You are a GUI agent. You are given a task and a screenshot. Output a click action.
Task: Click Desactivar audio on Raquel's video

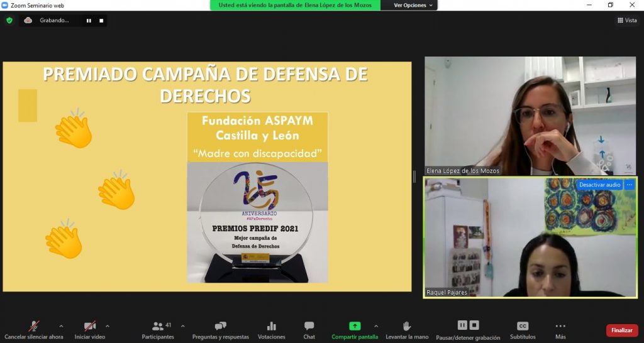click(599, 185)
